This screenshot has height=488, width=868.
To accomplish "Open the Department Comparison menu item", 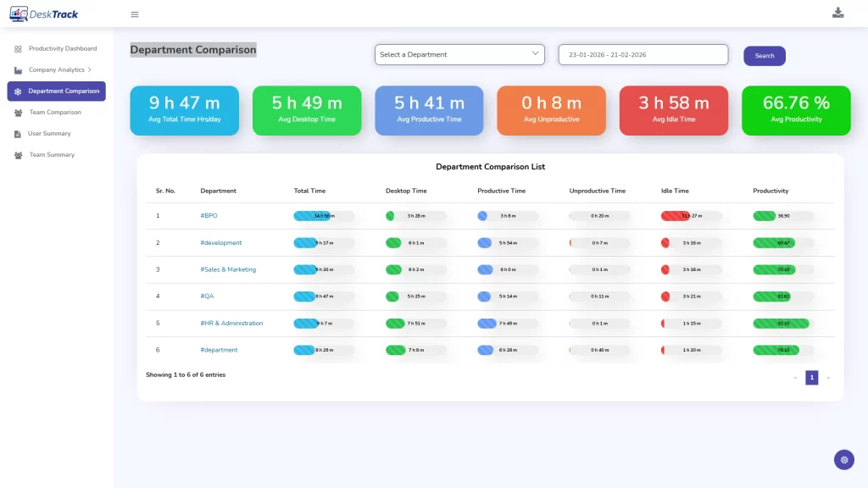I will [x=57, y=91].
